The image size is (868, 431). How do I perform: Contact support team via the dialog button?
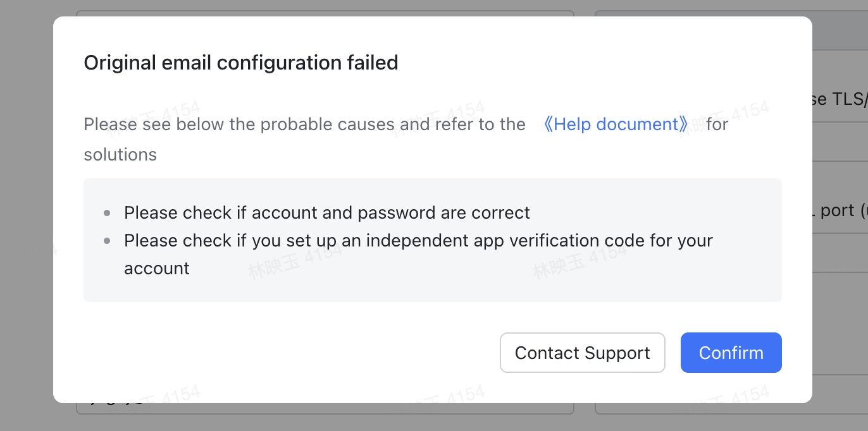click(x=582, y=353)
